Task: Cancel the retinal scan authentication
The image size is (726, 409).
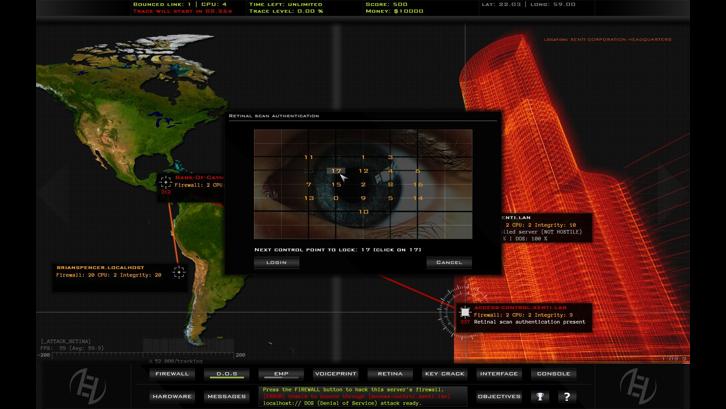Action: (x=448, y=262)
